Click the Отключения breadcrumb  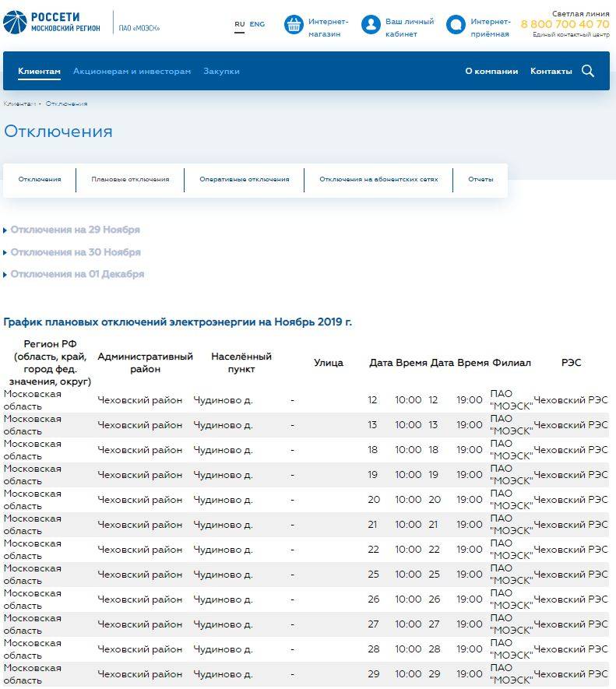coord(66,104)
